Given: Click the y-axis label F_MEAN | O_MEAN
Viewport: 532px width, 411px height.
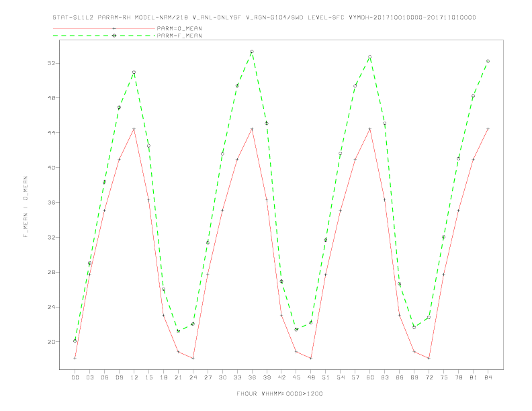Looking at the screenshot, I should (26, 207).
